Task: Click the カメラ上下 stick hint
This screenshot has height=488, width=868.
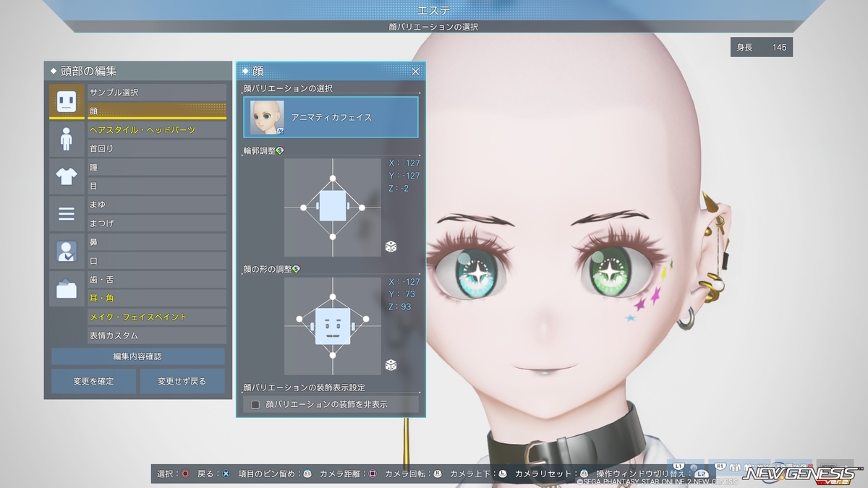Action: 478,474
